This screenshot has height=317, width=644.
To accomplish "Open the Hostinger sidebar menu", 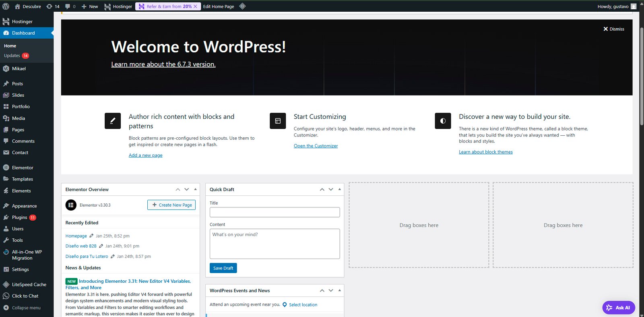I will (x=27, y=21).
